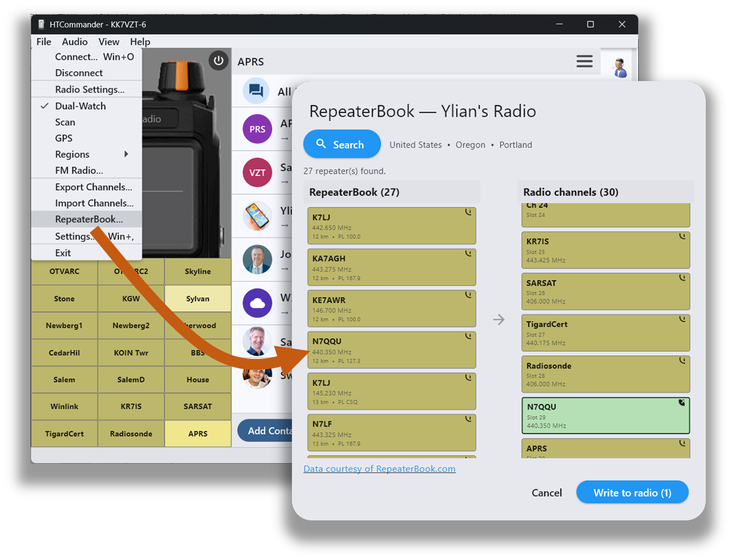
Task: Click the Search button in RepeaterBook
Action: click(342, 144)
